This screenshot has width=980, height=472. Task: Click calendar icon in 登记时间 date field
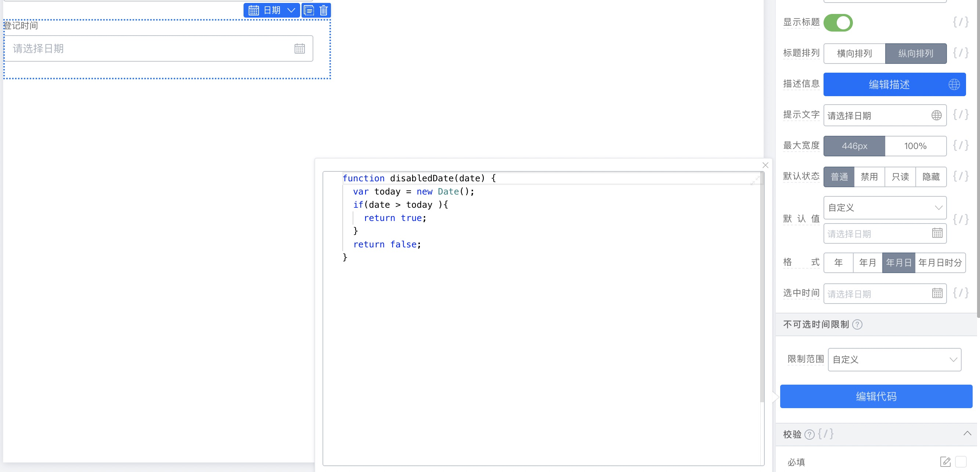point(299,49)
